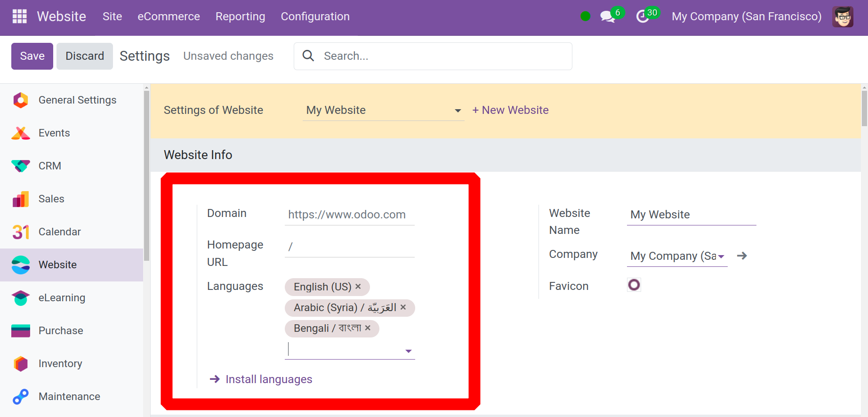Click the Website favicon image

pyautogui.click(x=634, y=285)
